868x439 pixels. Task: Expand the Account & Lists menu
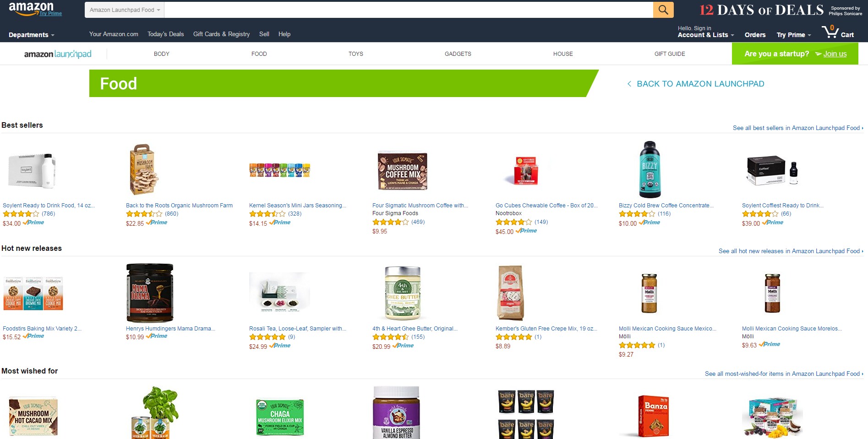click(706, 35)
